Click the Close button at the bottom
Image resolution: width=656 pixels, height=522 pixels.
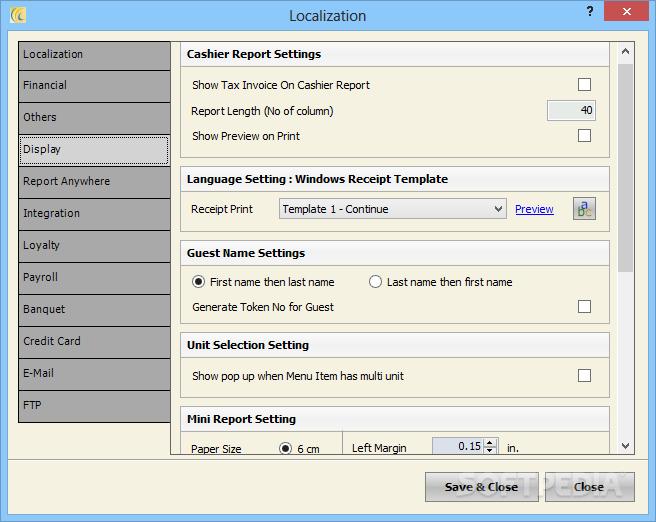[x=589, y=487]
